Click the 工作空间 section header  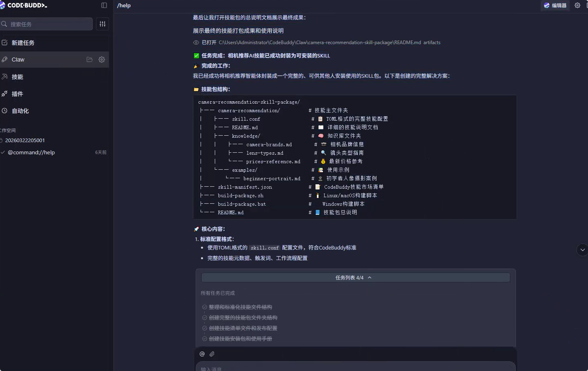point(8,130)
